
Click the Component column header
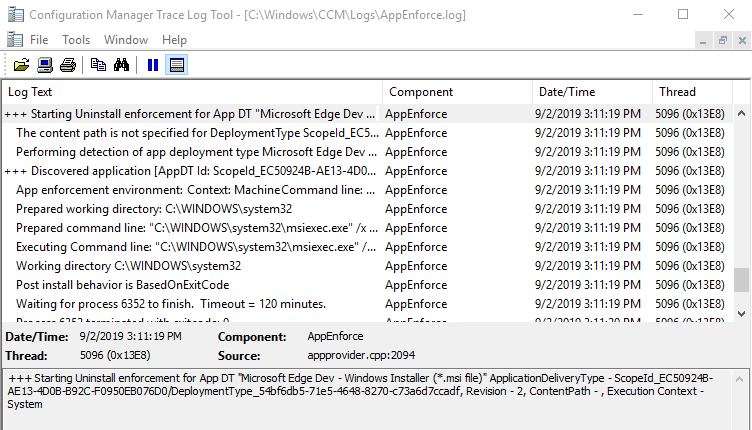coord(456,92)
